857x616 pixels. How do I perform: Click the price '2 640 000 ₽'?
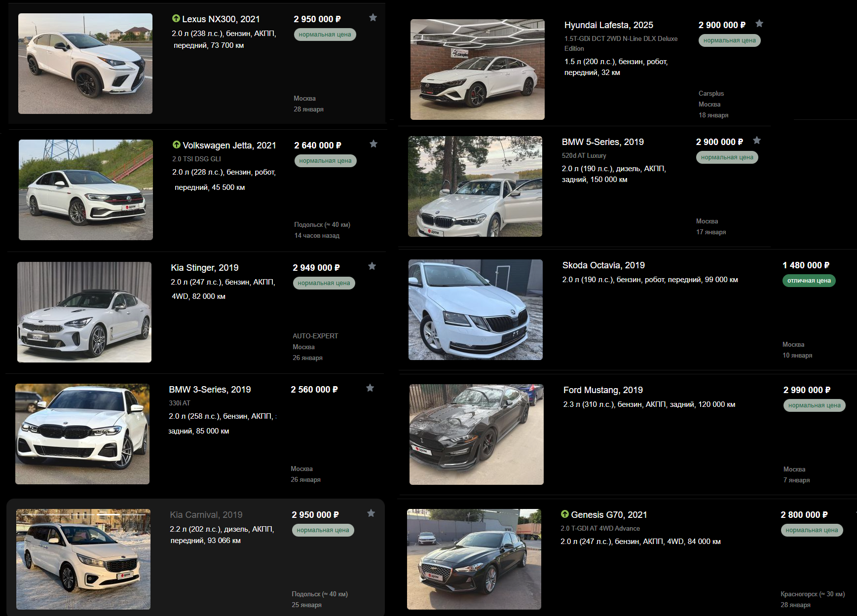[318, 145]
